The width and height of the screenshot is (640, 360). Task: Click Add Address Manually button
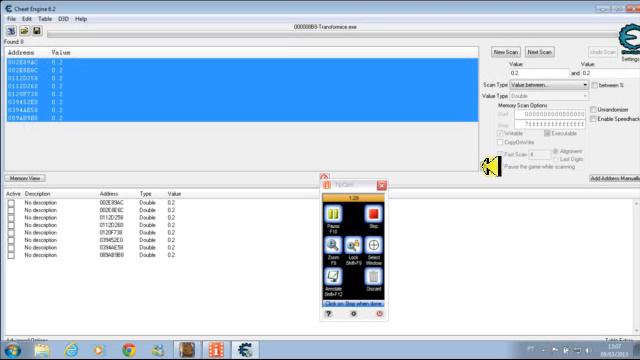pos(615,178)
